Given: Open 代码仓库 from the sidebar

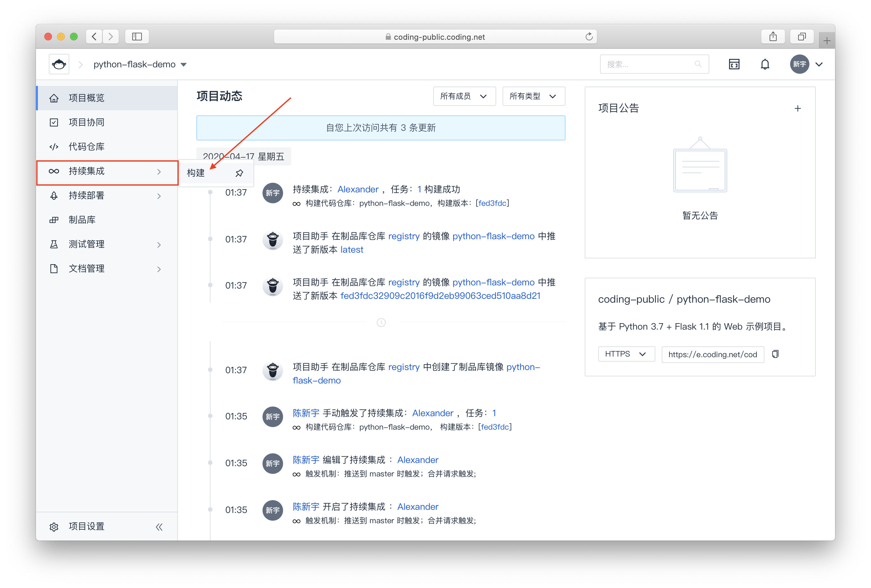Looking at the screenshot, I should coord(86,147).
